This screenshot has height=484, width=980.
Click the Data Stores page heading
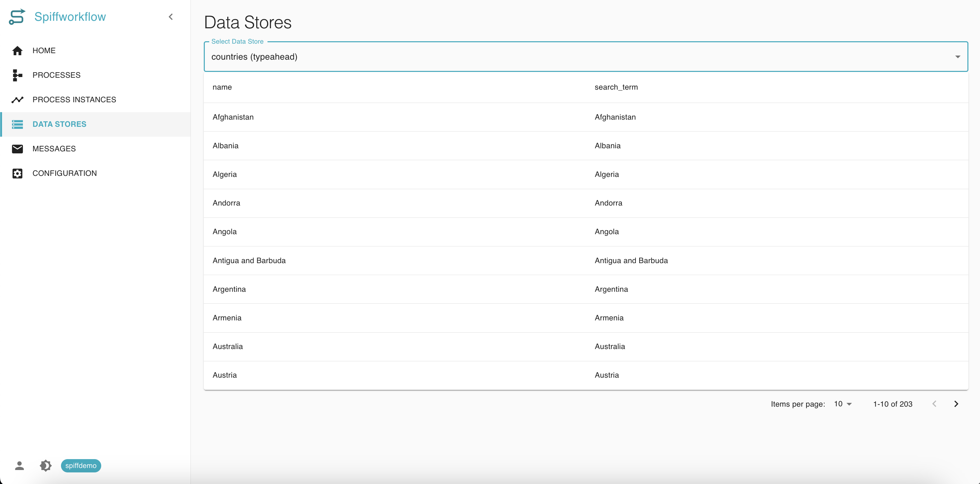(248, 22)
